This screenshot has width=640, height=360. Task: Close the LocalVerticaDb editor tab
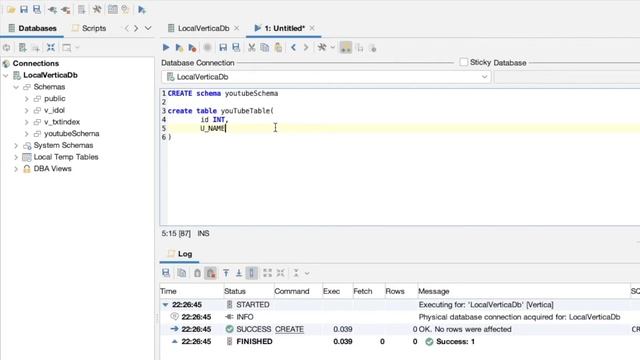click(x=237, y=28)
